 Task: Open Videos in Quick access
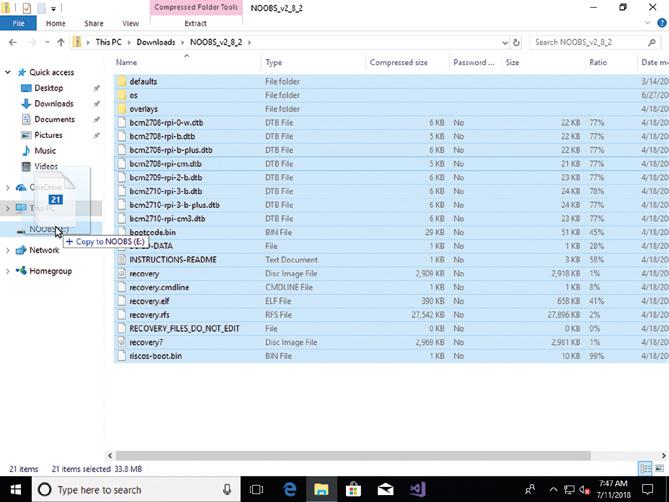[x=46, y=166]
